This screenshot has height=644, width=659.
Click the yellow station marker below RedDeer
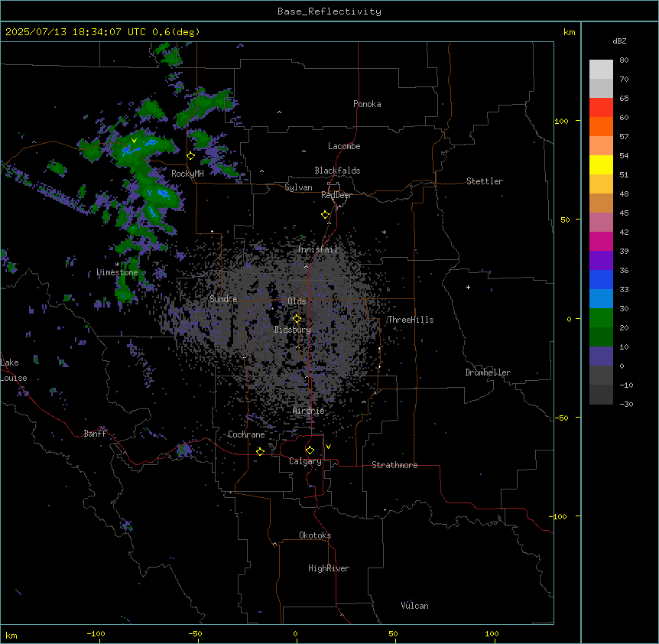(326, 215)
